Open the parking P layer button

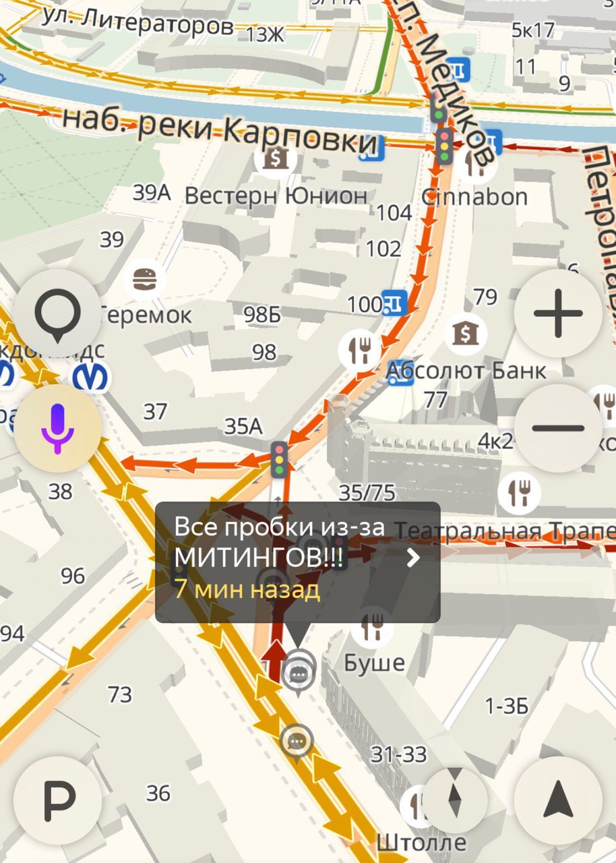click(x=57, y=800)
